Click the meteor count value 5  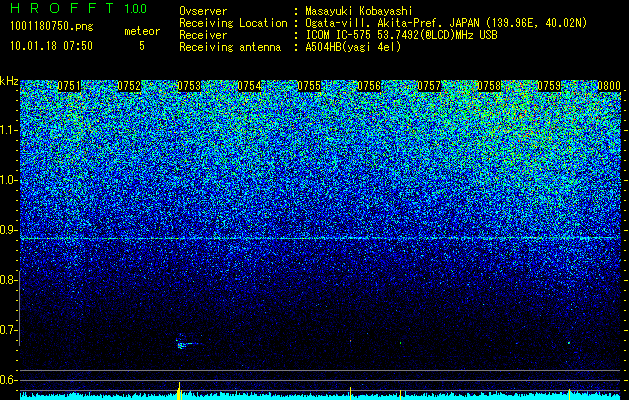click(x=142, y=46)
